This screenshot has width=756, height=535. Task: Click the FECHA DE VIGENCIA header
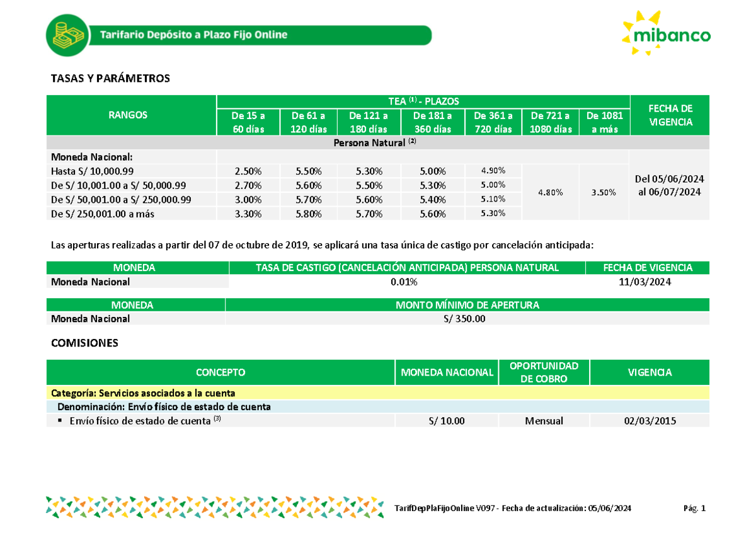pyautogui.click(x=670, y=115)
